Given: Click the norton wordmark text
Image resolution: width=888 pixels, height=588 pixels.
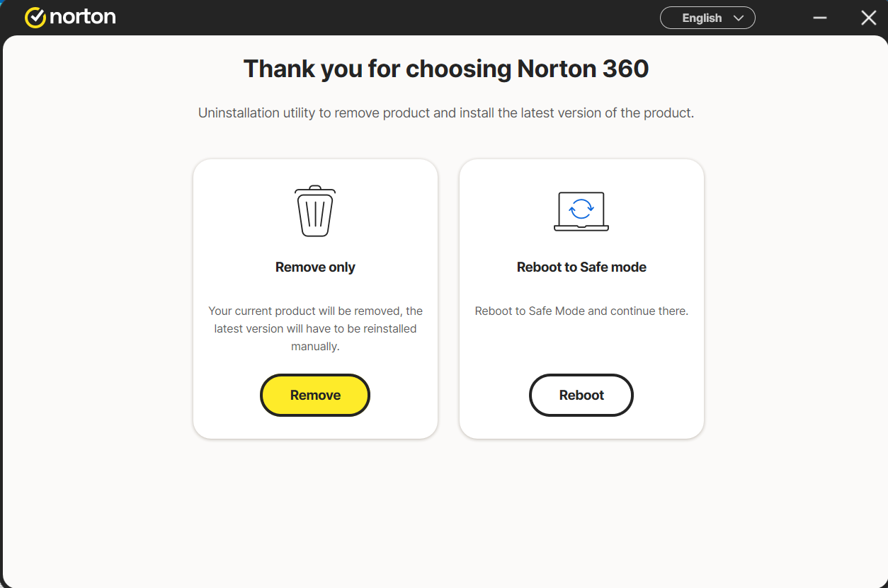Looking at the screenshot, I should point(82,18).
